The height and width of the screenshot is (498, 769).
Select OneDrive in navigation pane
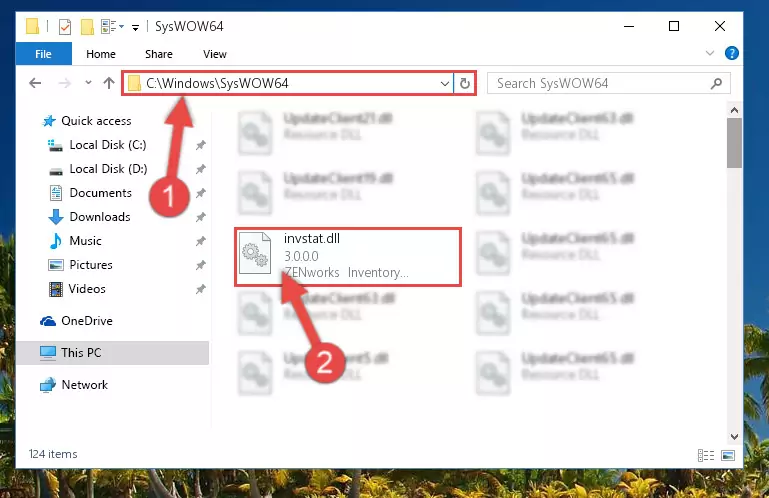pos(87,321)
